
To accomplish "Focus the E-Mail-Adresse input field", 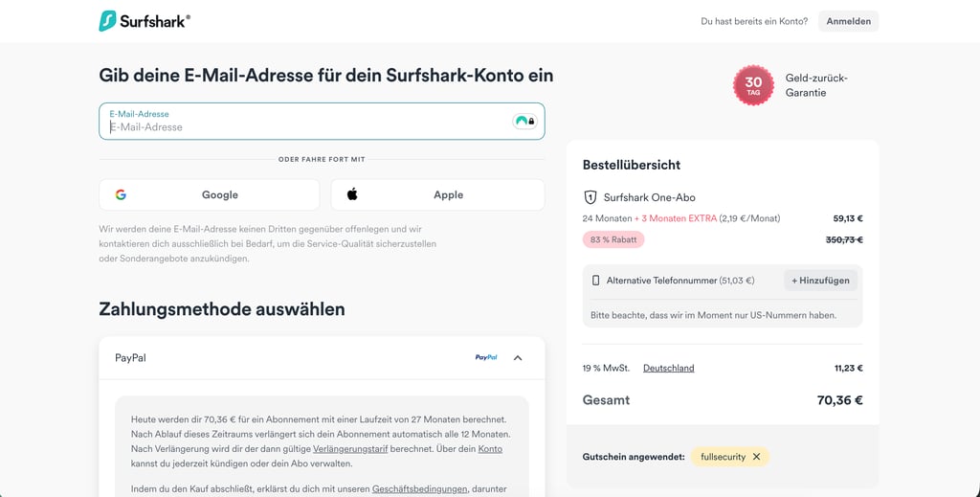I will click(322, 122).
